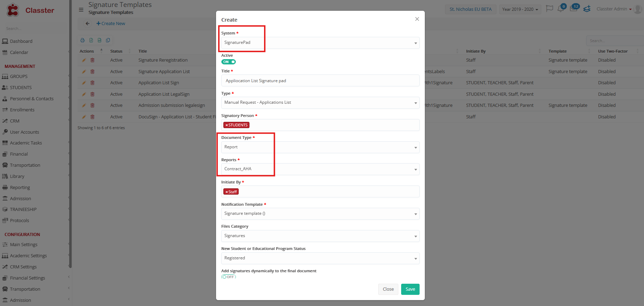Expand the Document Type dropdown
Viewport: 644px width, 306px height.
[x=320, y=147]
